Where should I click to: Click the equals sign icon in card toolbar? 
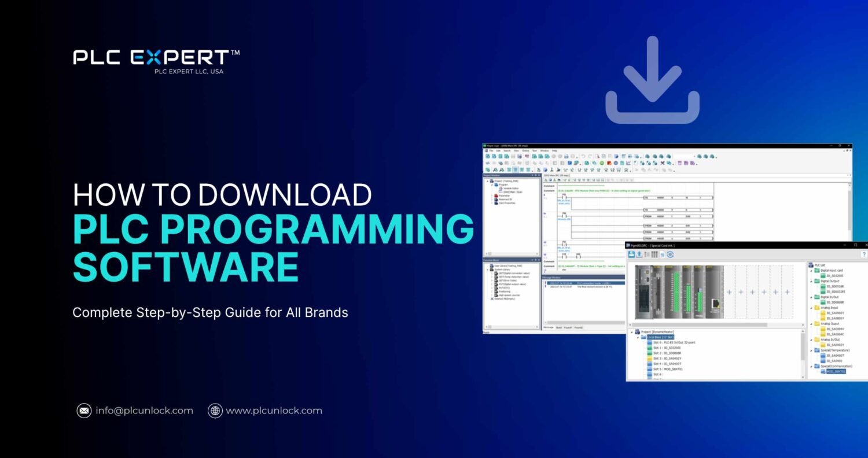coord(663,254)
